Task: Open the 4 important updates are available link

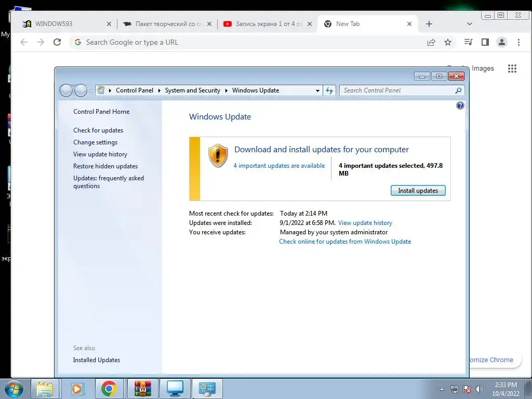Action: [279, 166]
